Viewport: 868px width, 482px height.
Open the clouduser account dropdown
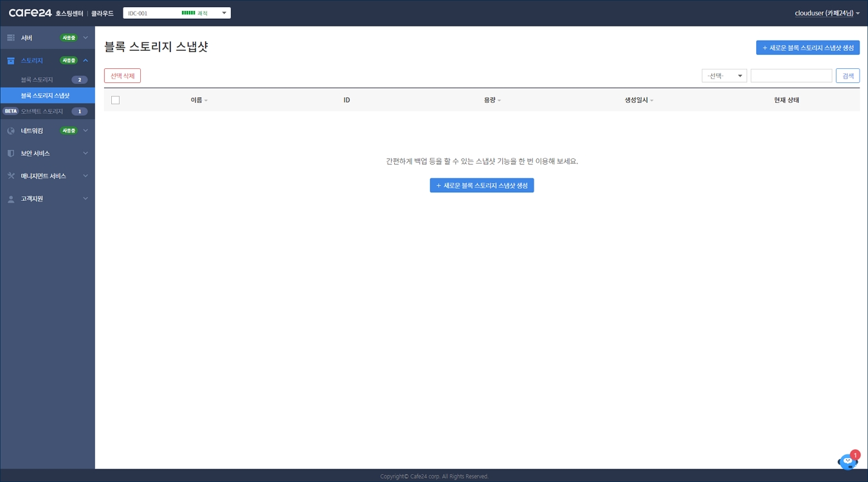(827, 13)
